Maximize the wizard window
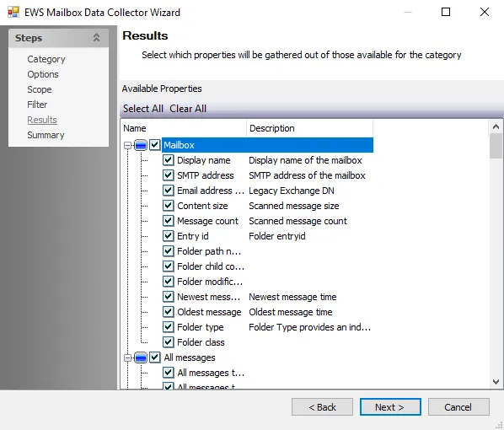 (x=446, y=12)
